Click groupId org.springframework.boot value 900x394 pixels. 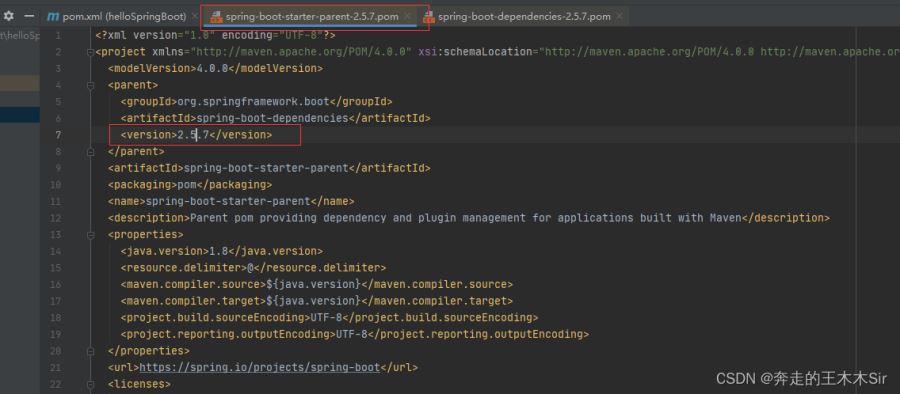coord(253,102)
